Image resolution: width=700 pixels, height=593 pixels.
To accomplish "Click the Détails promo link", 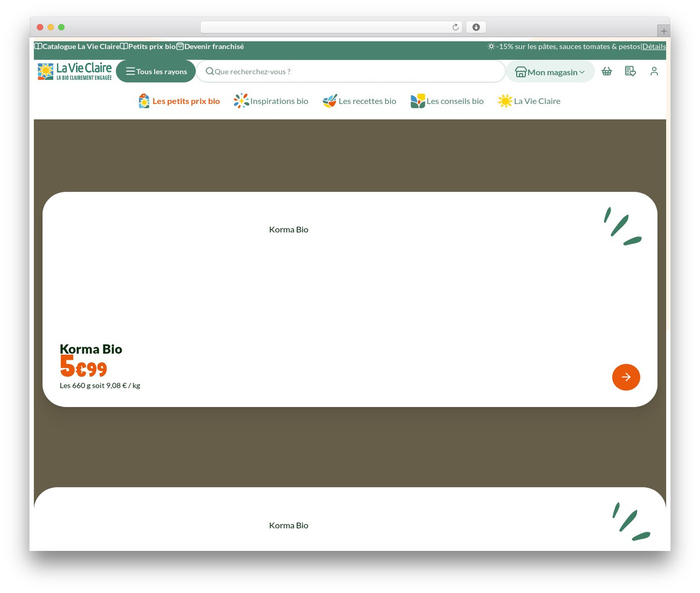I will (654, 46).
